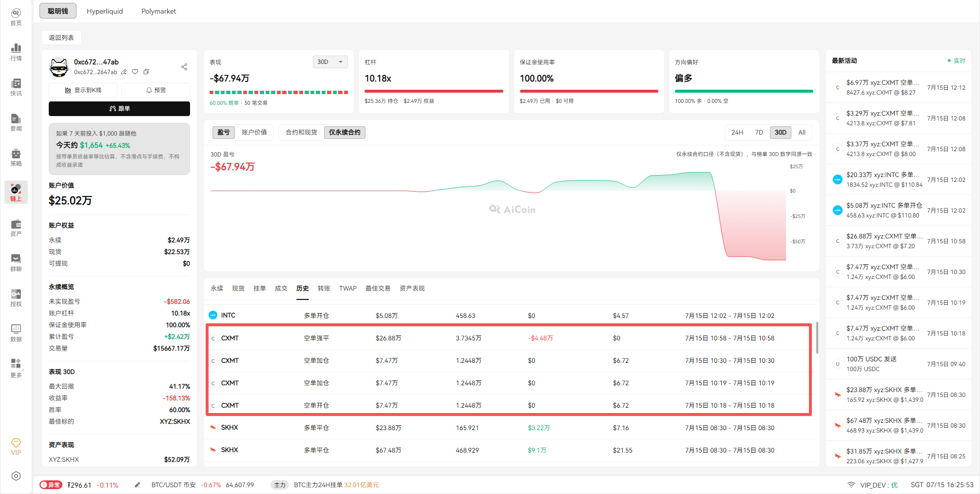Image resolution: width=980 pixels, height=494 pixels.
Task: Click the Wi-Fi signal icon near VIP_DEV
Action: 851,485
